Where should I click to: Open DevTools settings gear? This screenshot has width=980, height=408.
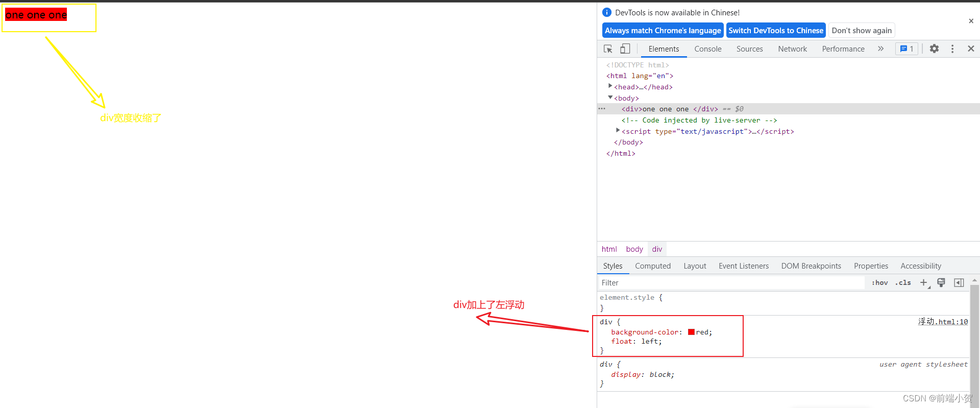(x=934, y=49)
